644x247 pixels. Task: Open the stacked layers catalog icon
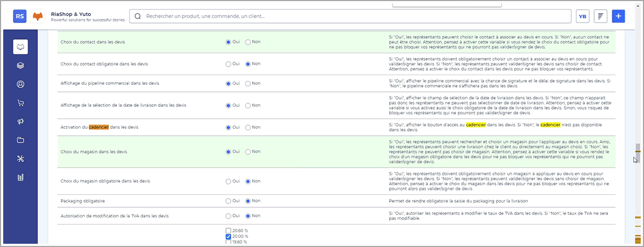tap(20, 66)
